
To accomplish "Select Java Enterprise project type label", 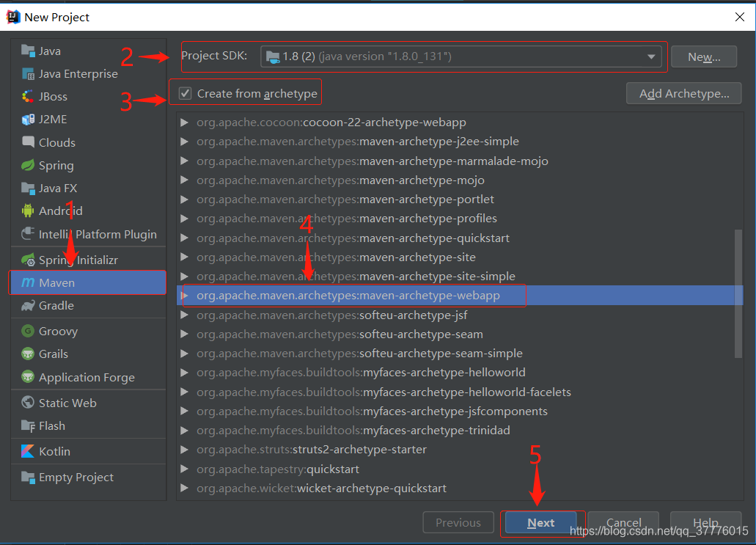I will tap(78, 74).
